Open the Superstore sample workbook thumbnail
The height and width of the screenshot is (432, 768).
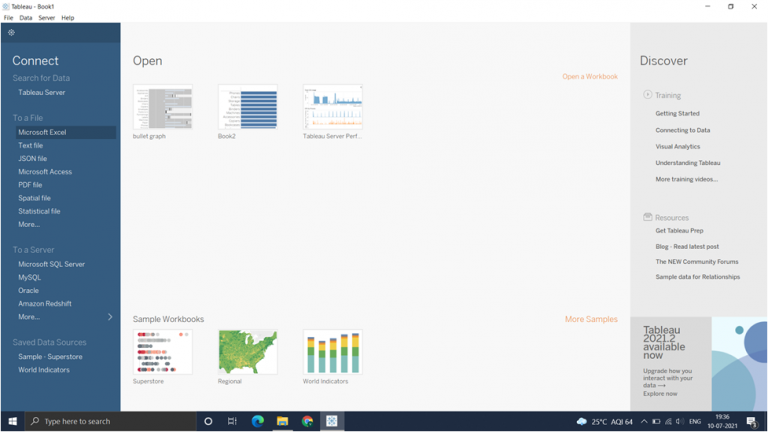163,352
